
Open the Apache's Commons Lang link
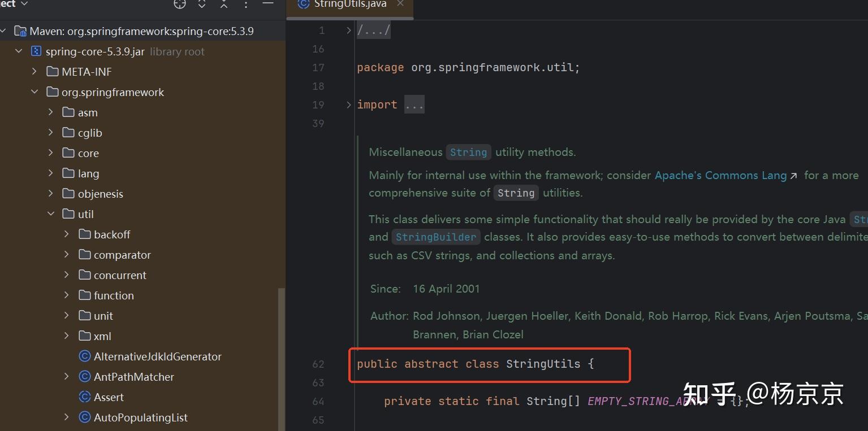coord(720,175)
